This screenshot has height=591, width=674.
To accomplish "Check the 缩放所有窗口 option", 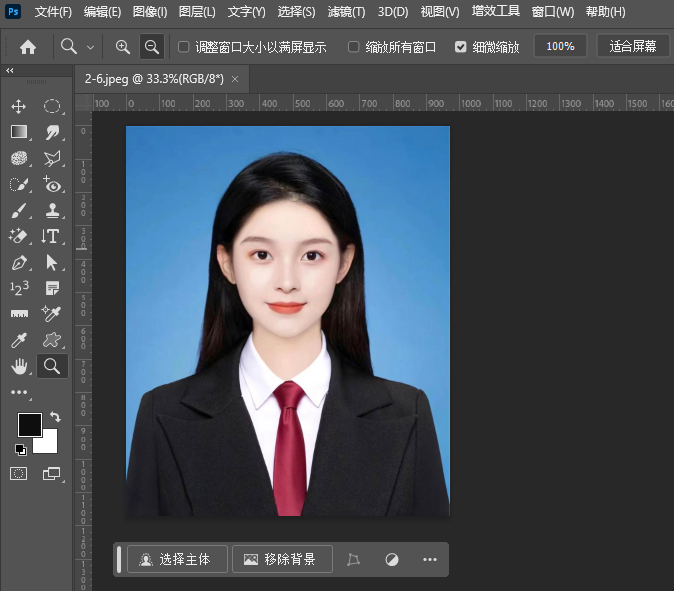I will point(354,47).
